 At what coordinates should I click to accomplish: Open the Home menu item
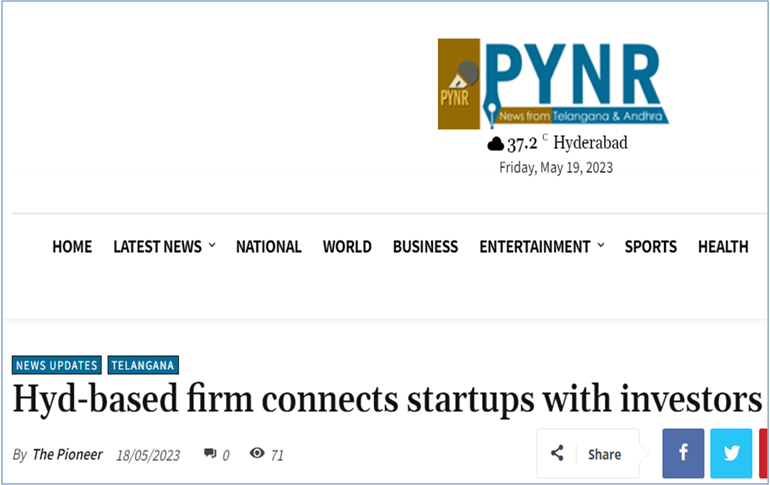pos(72,246)
